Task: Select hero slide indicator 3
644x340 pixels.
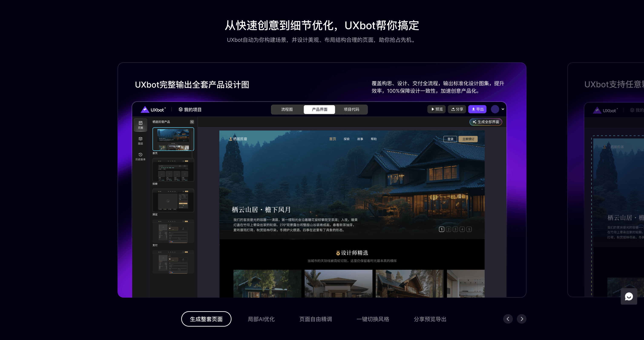Action: coord(455,229)
